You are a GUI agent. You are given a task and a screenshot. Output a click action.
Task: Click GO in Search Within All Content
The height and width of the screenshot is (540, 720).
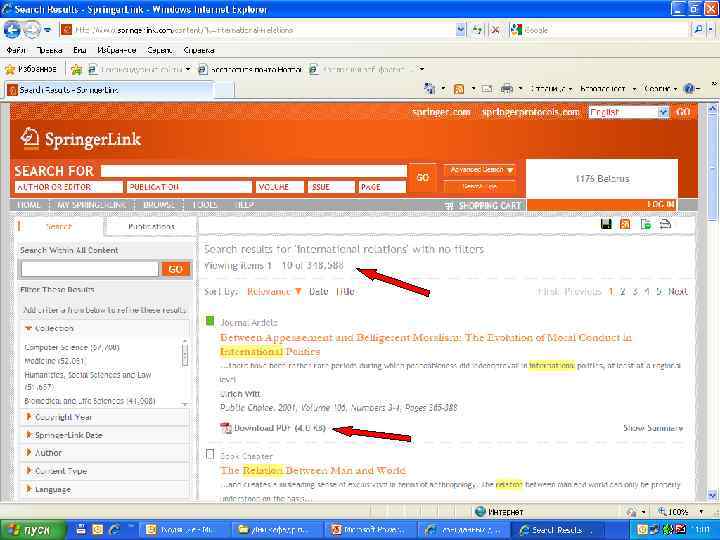coord(175,269)
